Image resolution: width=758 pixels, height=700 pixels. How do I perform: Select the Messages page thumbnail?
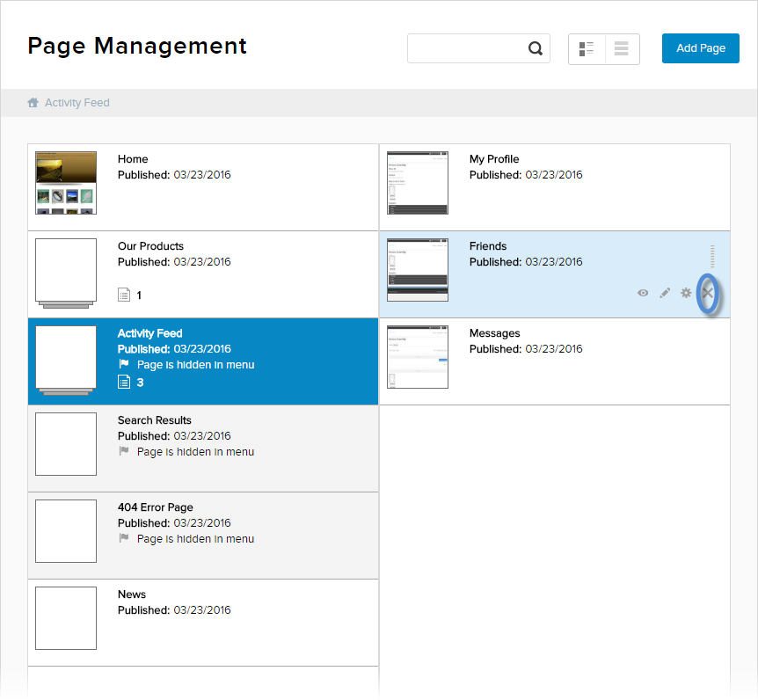[x=418, y=357]
